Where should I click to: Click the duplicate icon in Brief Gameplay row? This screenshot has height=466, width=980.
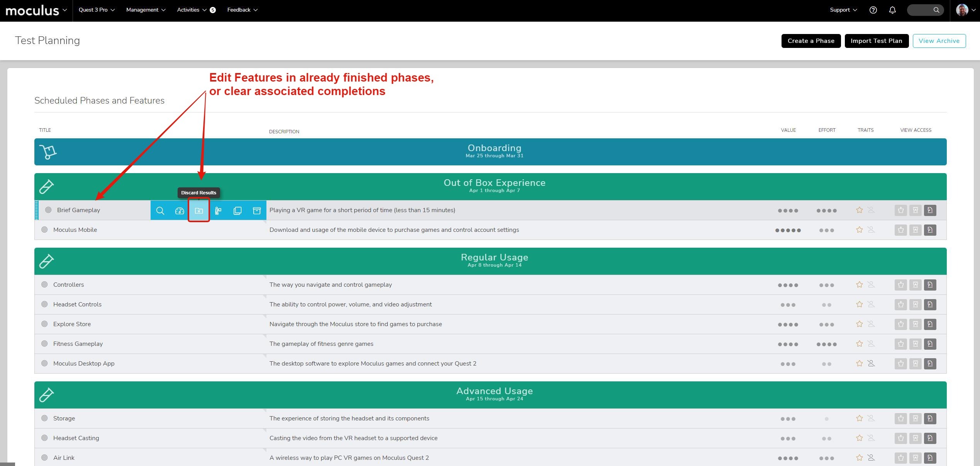(237, 211)
